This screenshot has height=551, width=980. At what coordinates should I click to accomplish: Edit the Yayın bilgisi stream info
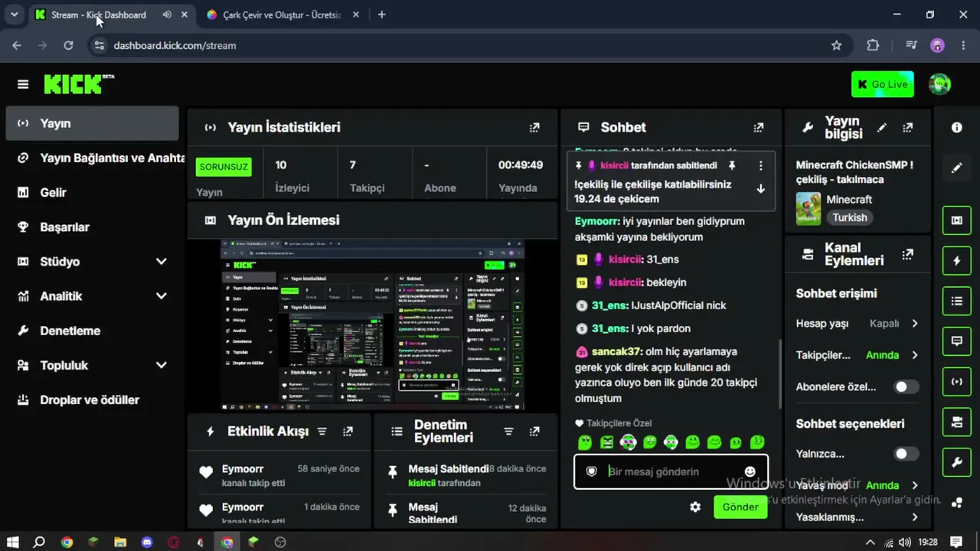[x=882, y=128]
